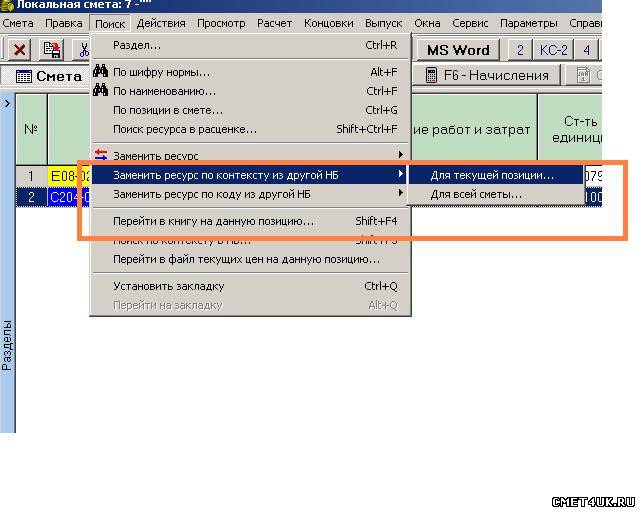The height and width of the screenshot is (512, 640).
Task: Close the open Поиск menu
Action: point(110,24)
